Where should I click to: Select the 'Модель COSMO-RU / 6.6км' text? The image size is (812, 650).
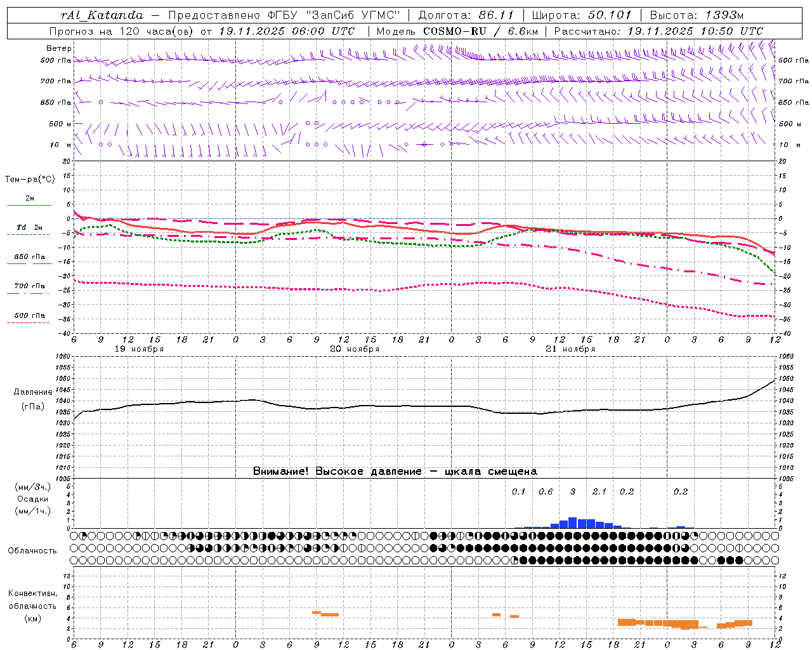[457, 31]
